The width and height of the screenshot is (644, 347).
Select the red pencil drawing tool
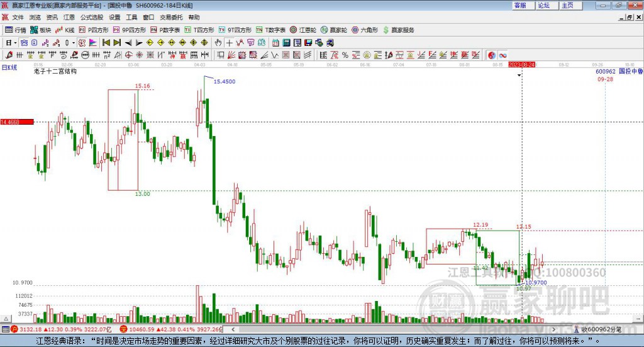coord(9,55)
